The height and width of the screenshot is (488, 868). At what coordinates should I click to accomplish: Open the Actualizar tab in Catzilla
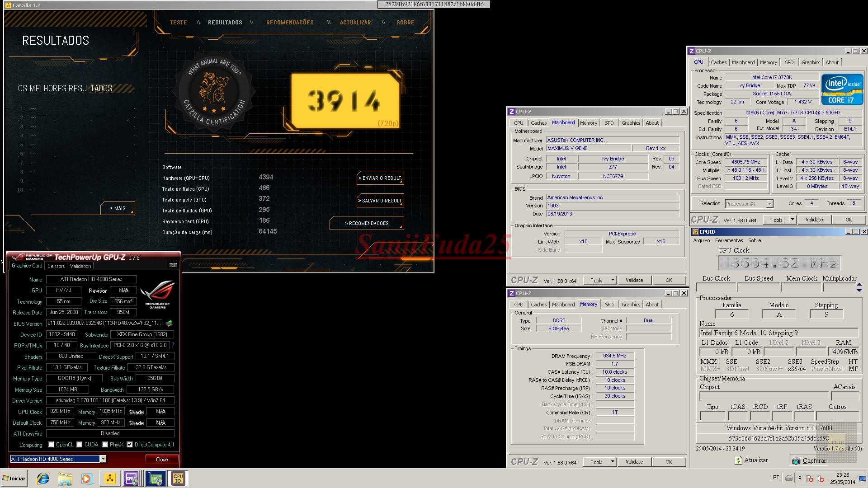coord(355,23)
